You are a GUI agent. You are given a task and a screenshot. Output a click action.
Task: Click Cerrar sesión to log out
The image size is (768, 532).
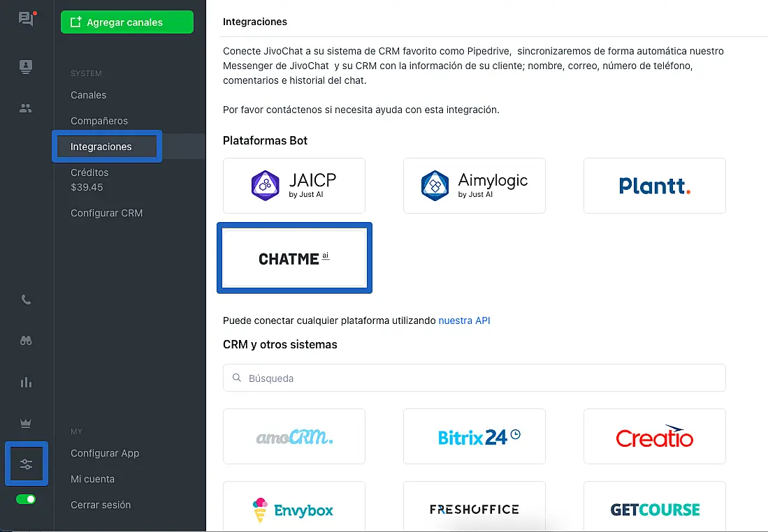point(101,505)
